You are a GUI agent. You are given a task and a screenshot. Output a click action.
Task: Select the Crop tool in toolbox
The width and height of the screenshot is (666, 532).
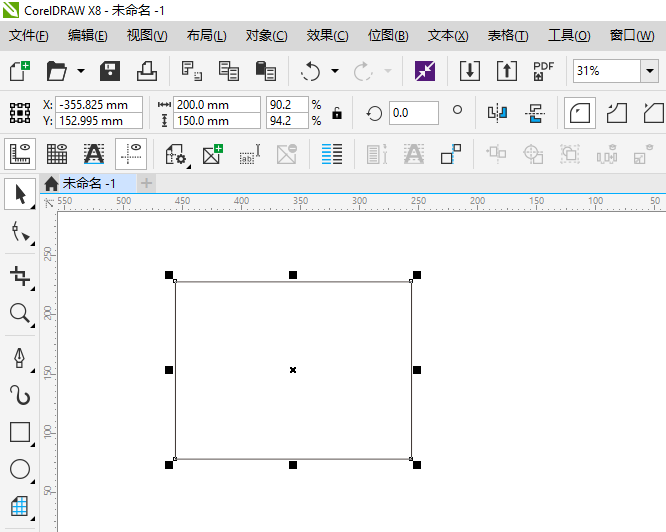19,275
